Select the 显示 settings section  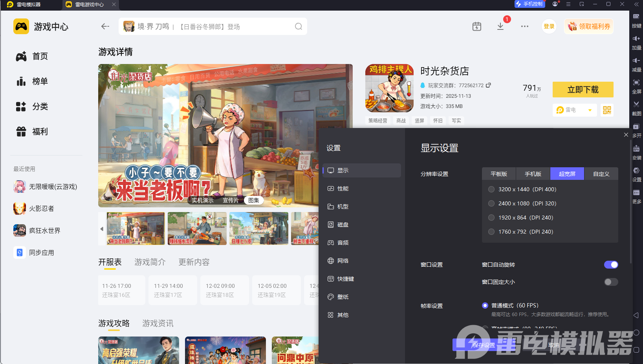pos(362,170)
